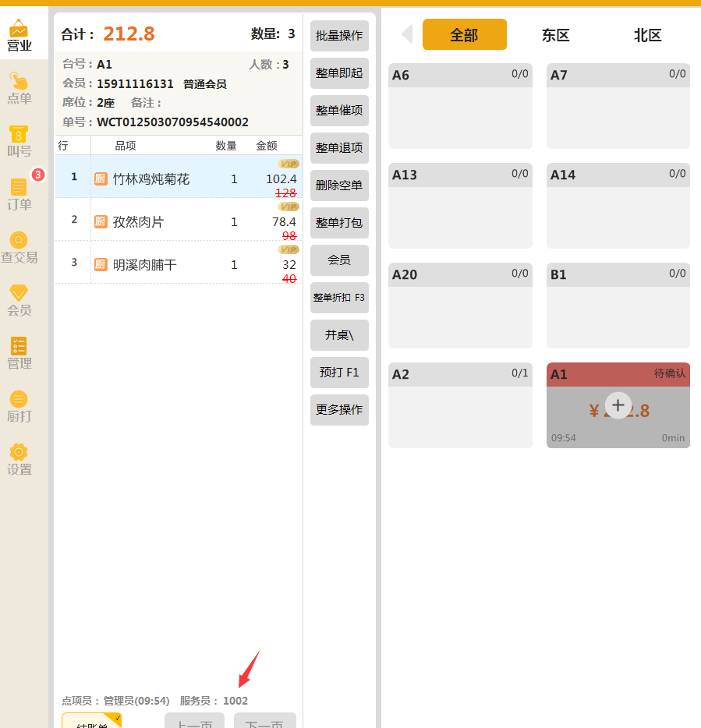This screenshot has width=701, height=728.
Task: Click VIP badge on 孜然肉片 row
Action: 289,207
